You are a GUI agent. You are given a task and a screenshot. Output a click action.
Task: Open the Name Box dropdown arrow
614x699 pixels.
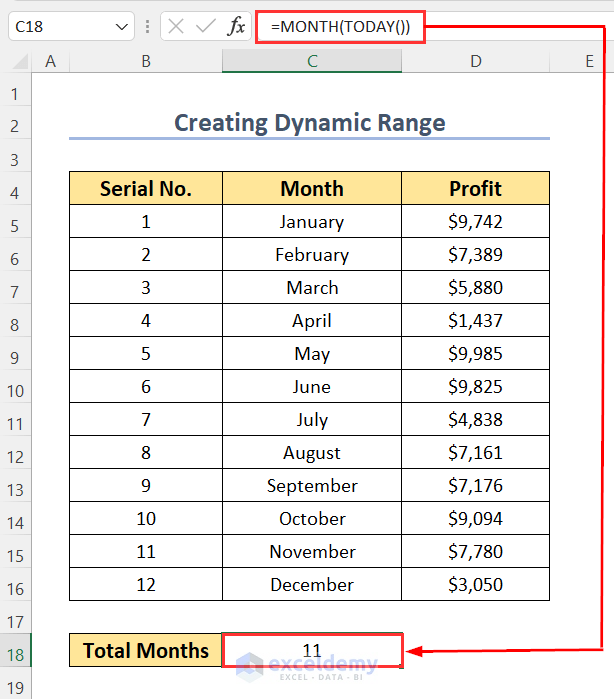point(122,27)
